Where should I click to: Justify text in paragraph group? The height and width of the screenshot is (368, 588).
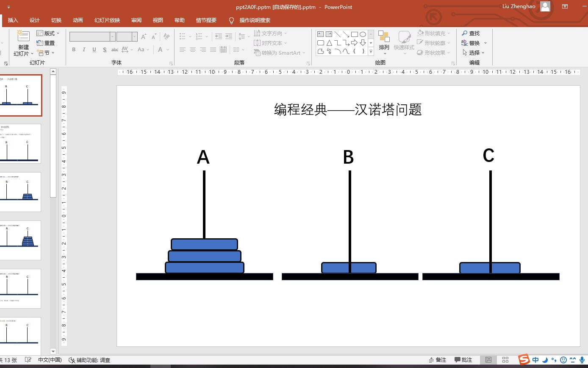pyautogui.click(x=213, y=50)
